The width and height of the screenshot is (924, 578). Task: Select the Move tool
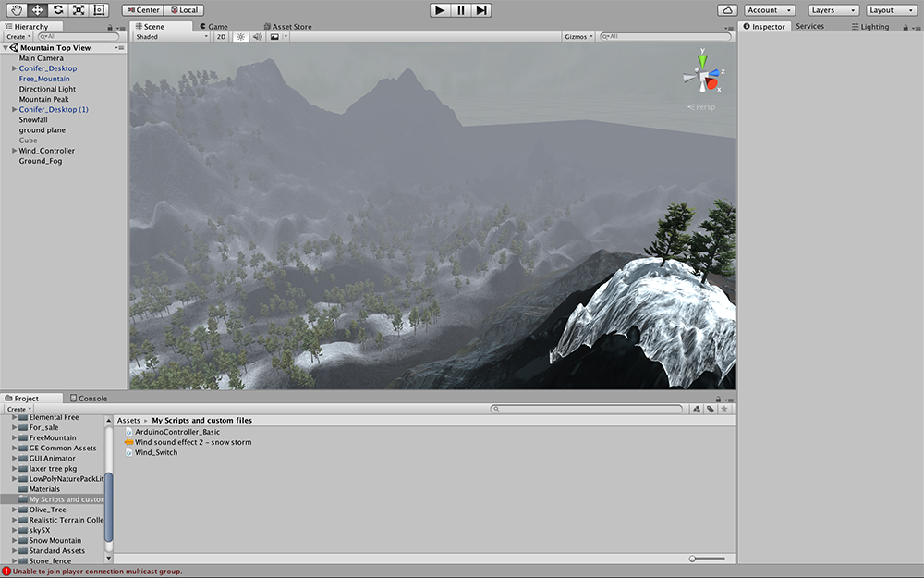[x=37, y=10]
